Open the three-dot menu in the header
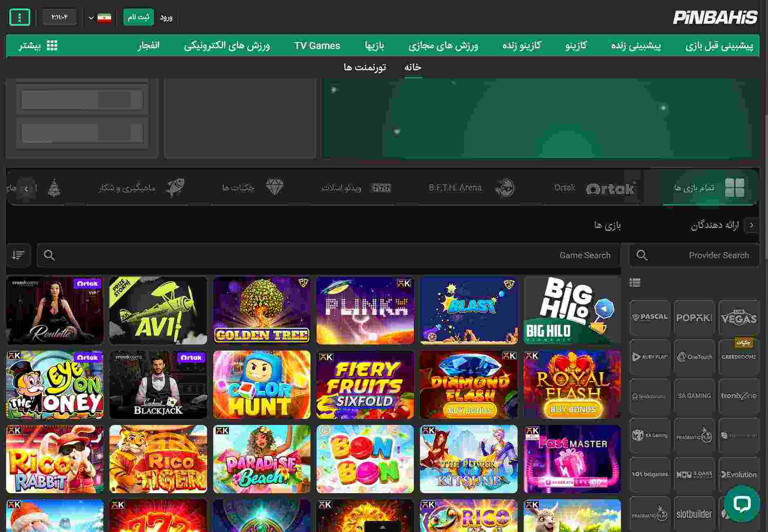The width and height of the screenshot is (768, 532). [19, 17]
